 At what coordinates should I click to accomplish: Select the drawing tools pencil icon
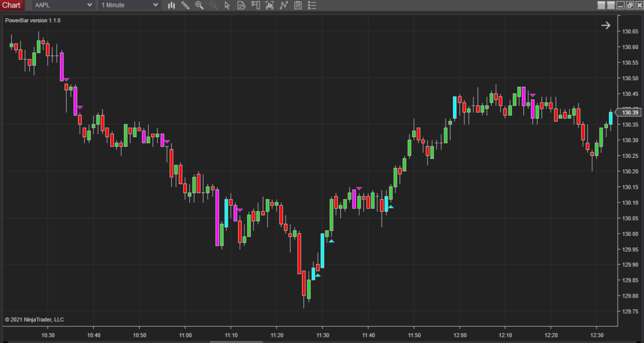pyautogui.click(x=185, y=5)
